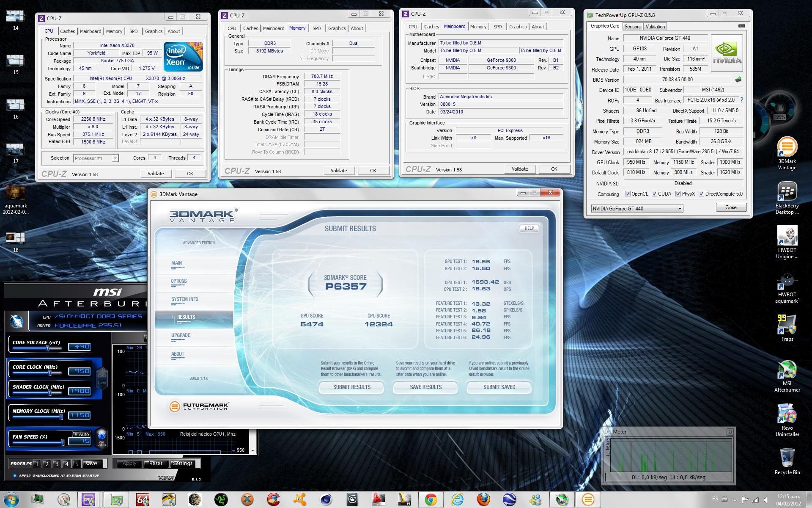Select Afterburner profile 3
This screenshot has width=812, height=508.
coord(57,464)
